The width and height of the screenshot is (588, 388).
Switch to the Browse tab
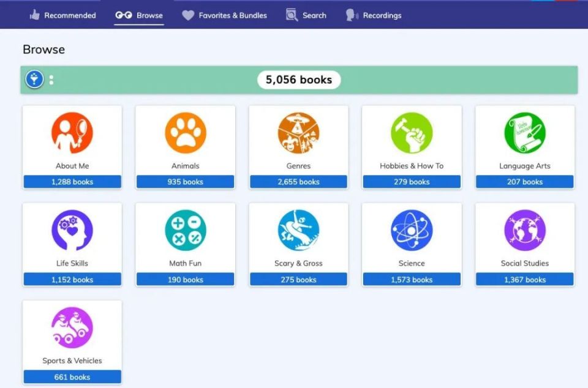click(x=139, y=15)
